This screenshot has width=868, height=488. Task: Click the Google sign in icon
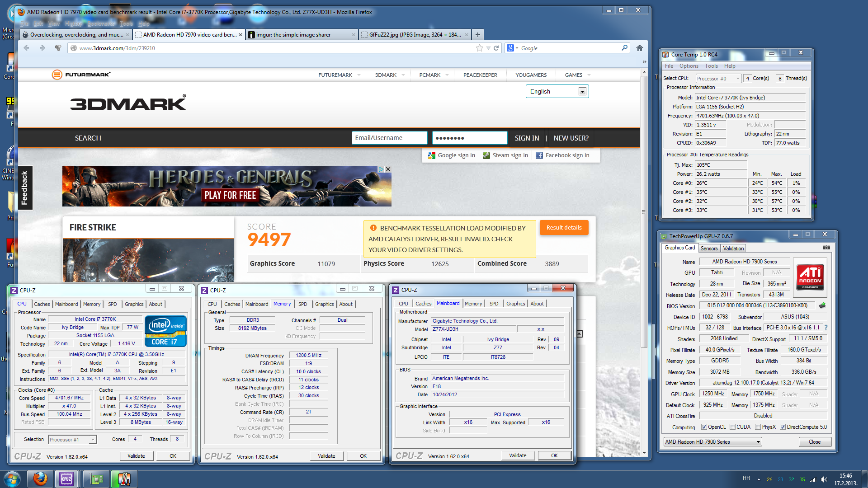432,155
